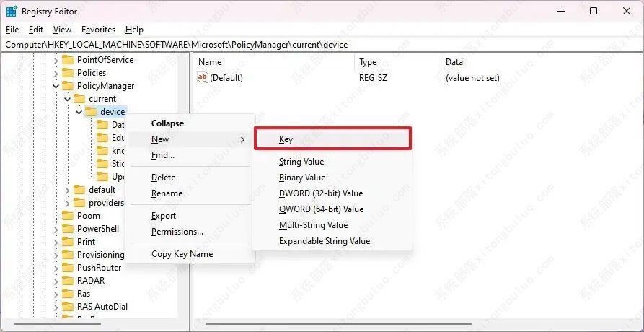Click the Policies folder icon
Viewport: 644px width, 332px height.
click(68, 73)
